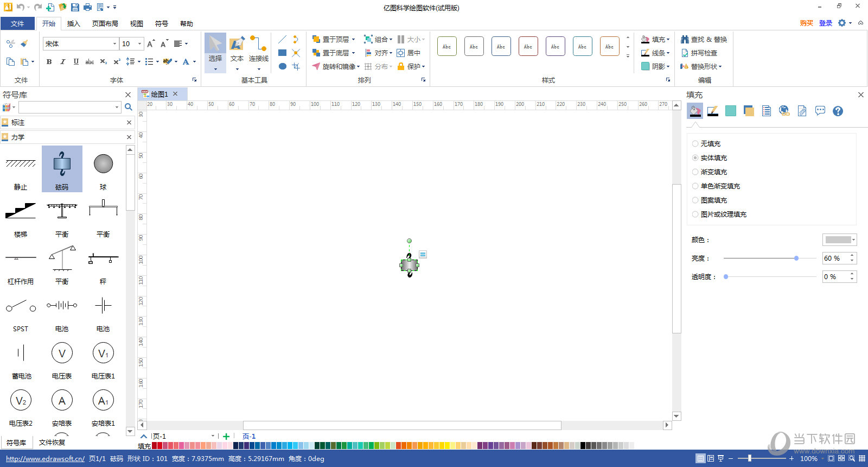Select 无填充 no fill option
Image resolution: width=868 pixels, height=467 pixels.
click(x=706, y=144)
